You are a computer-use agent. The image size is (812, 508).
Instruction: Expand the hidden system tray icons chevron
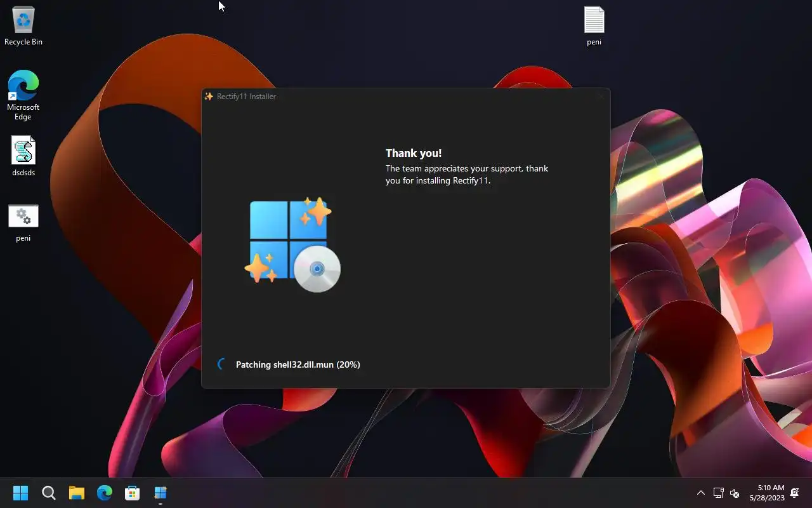click(x=701, y=493)
